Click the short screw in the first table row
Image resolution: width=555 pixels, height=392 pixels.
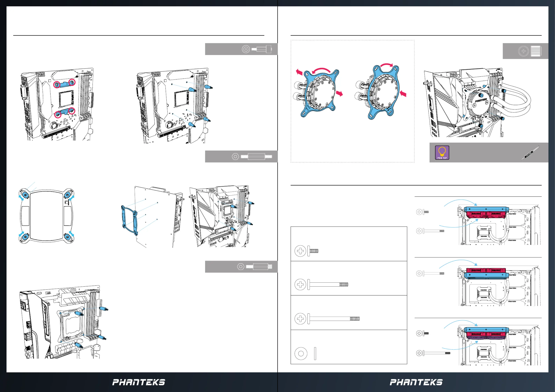coord(306,251)
